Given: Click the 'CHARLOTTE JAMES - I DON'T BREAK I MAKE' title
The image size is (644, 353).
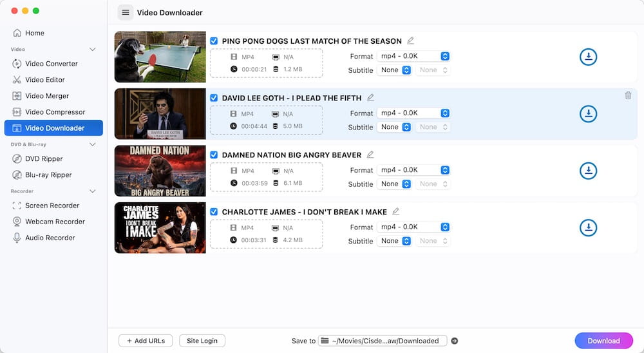Looking at the screenshot, I should (x=305, y=212).
